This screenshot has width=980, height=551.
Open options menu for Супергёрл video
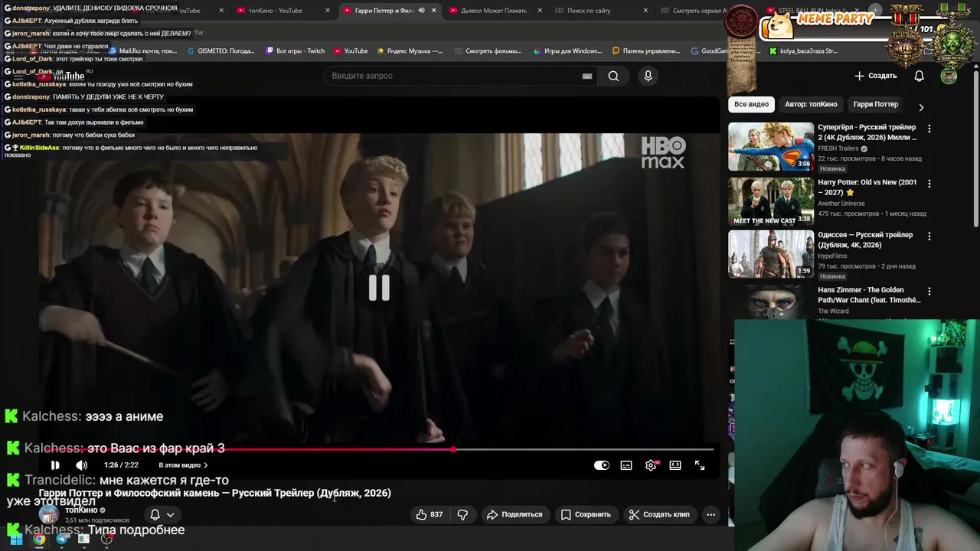coord(929,129)
